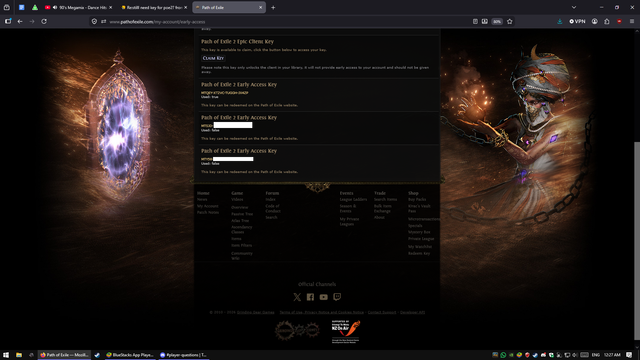Open the Search Items trade link

tap(385, 200)
